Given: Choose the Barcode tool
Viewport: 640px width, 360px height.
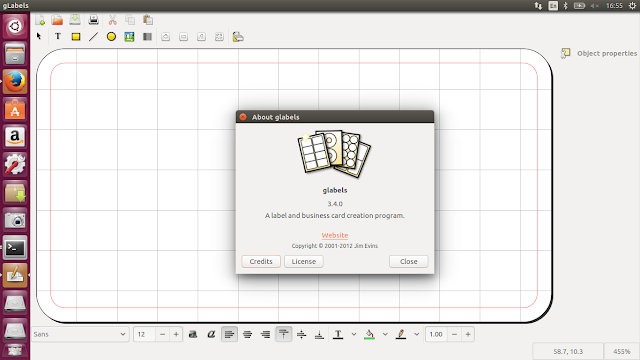Looking at the screenshot, I should click(x=147, y=37).
